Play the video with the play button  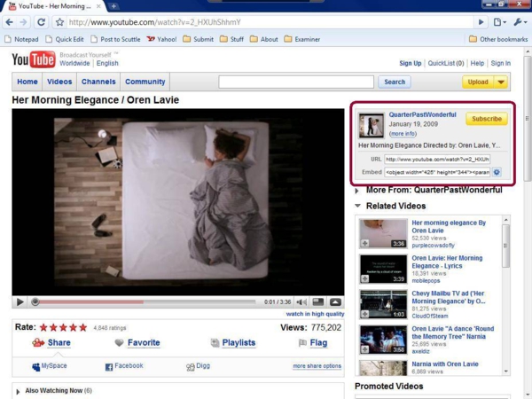20,302
